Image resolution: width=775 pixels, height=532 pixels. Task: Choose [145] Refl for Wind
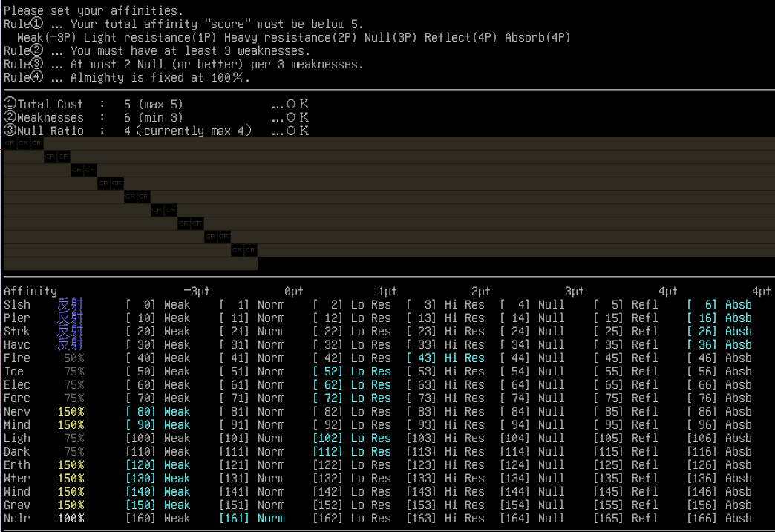[x=626, y=491]
